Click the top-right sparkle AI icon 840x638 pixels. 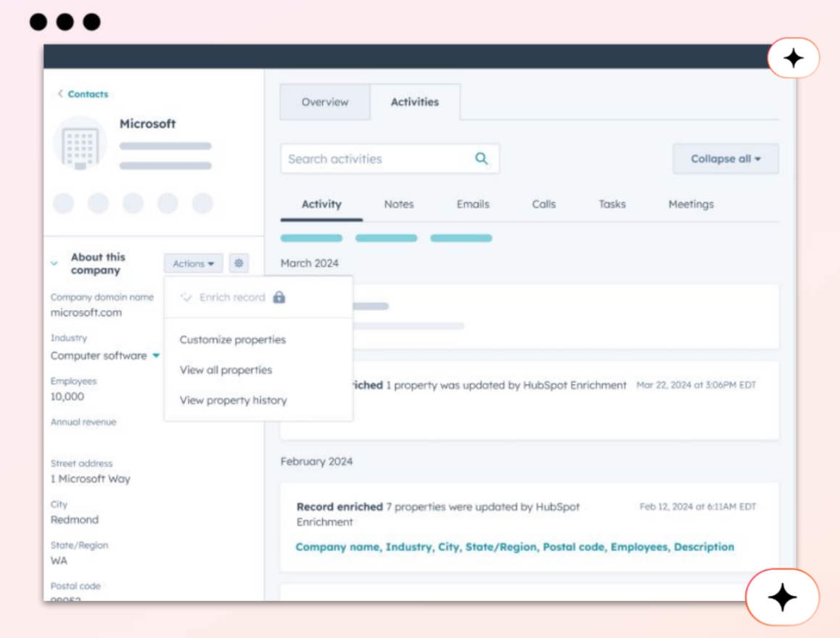tap(794, 59)
